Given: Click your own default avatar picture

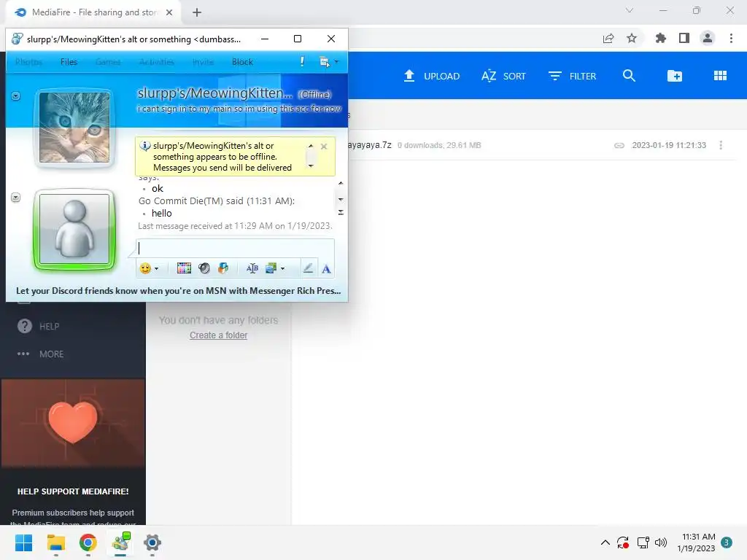Looking at the screenshot, I should [74, 229].
